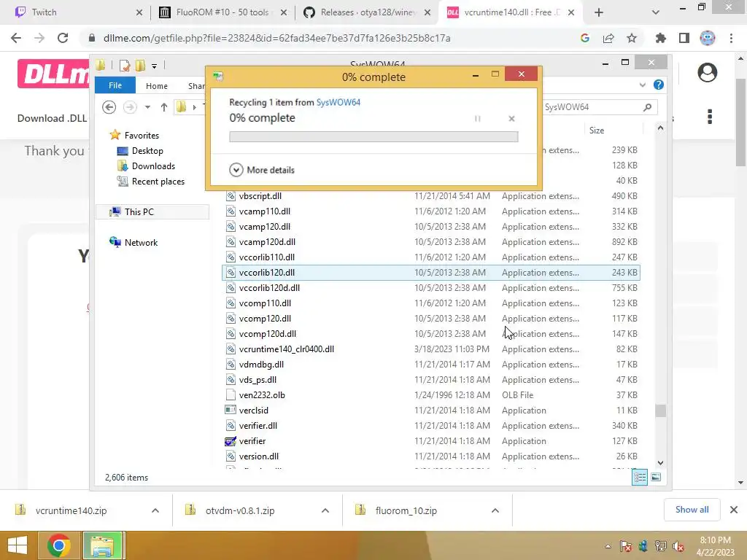Screen dimensions: 747x560
Task: Switch to the FluoROM #10 tab
Action: tap(222, 12)
